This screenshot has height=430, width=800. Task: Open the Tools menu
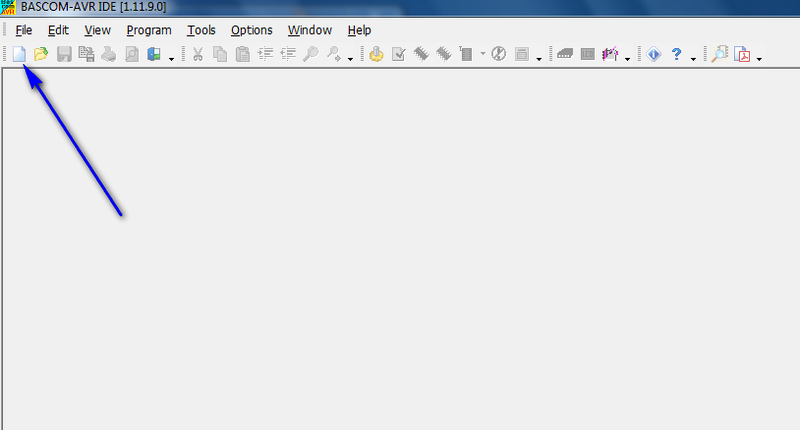(201, 30)
